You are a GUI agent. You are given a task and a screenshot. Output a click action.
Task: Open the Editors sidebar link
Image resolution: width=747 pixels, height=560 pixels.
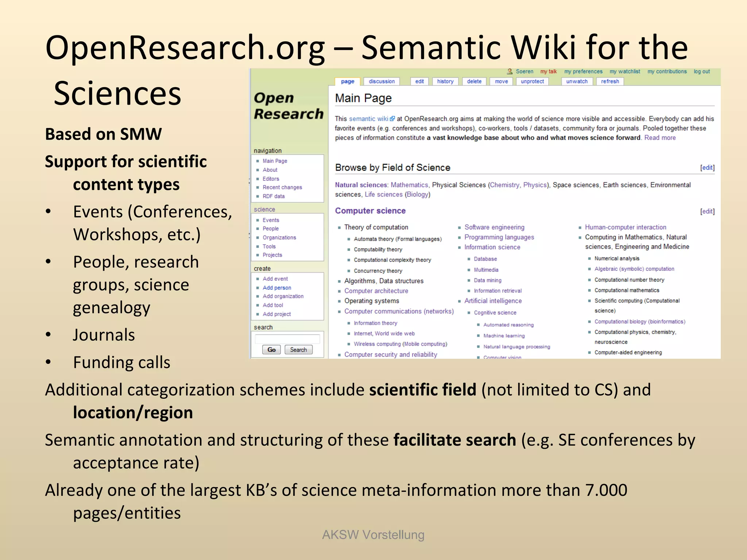pyautogui.click(x=271, y=179)
